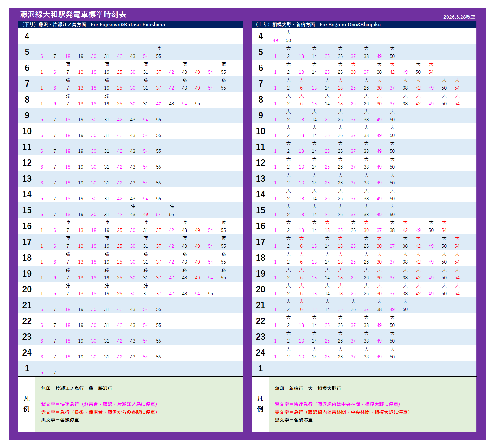Click the title 藤沢線大和駅発電車標準時刻表
This screenshot has height=448, width=495.
[x=73, y=15]
